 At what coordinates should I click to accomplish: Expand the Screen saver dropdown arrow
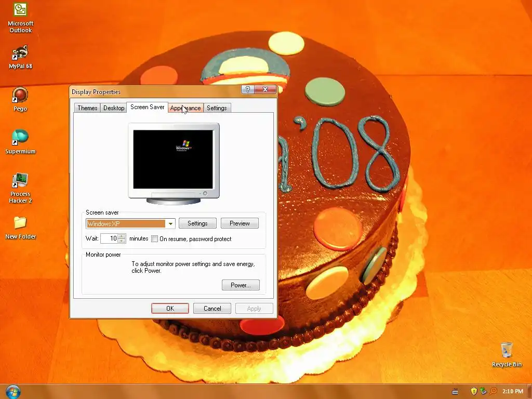click(x=170, y=223)
